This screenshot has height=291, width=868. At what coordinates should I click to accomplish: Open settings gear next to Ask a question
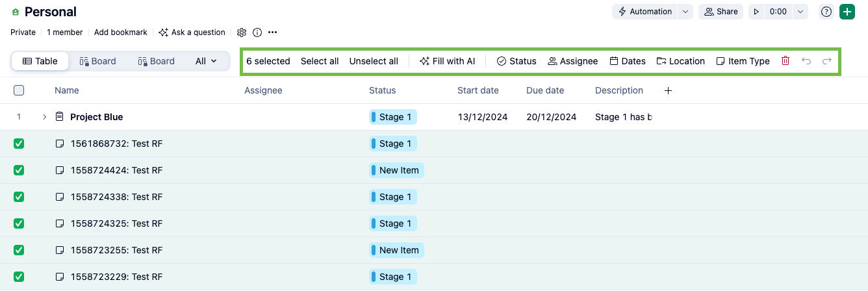(x=242, y=32)
